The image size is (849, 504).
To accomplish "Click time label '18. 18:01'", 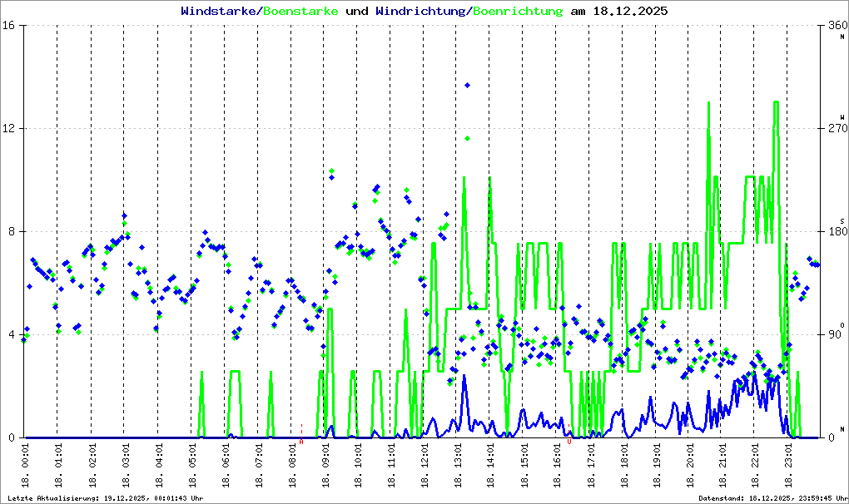I will (x=623, y=466).
